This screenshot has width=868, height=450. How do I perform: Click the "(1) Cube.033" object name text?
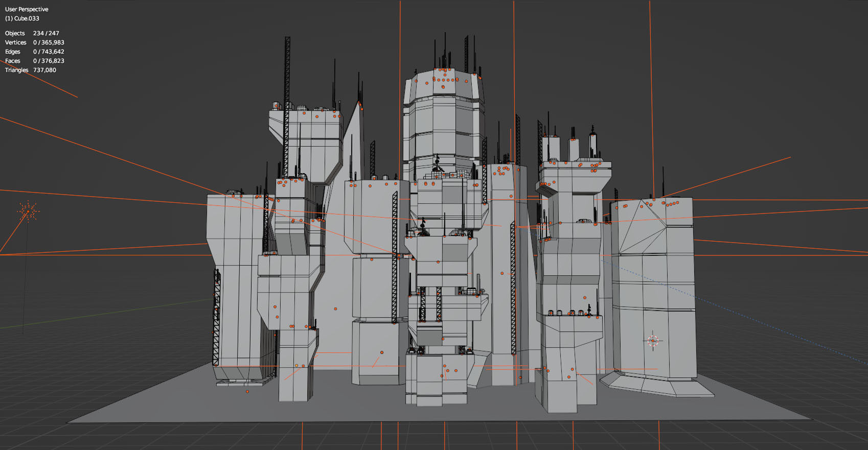point(22,18)
